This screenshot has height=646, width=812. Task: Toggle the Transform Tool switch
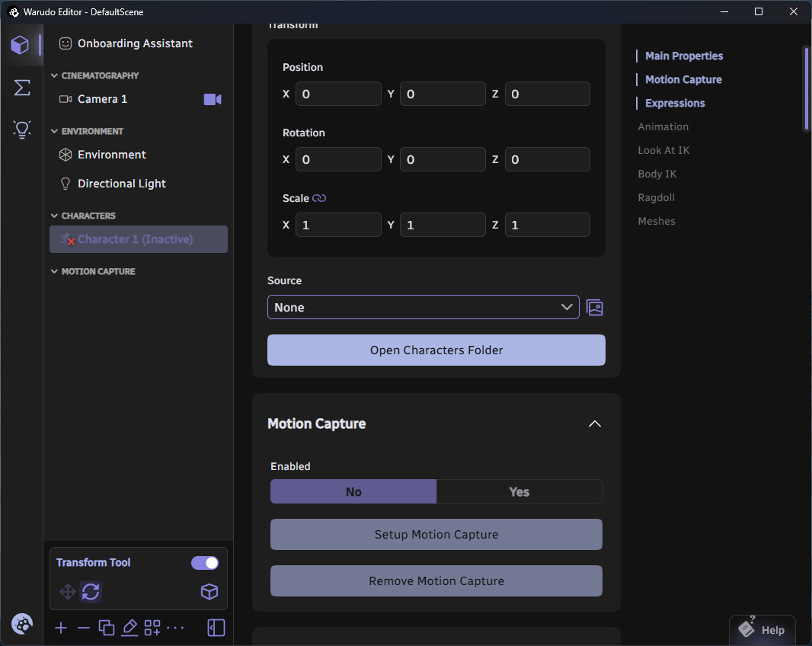click(205, 563)
